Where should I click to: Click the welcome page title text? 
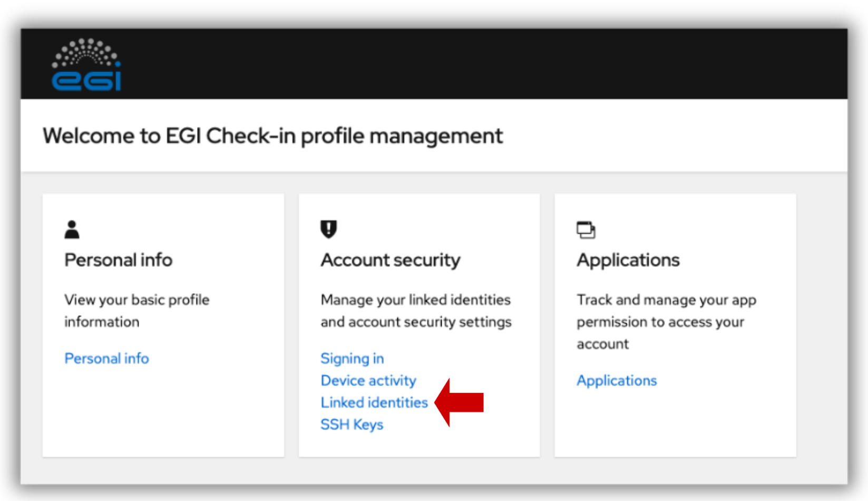pos(272,136)
